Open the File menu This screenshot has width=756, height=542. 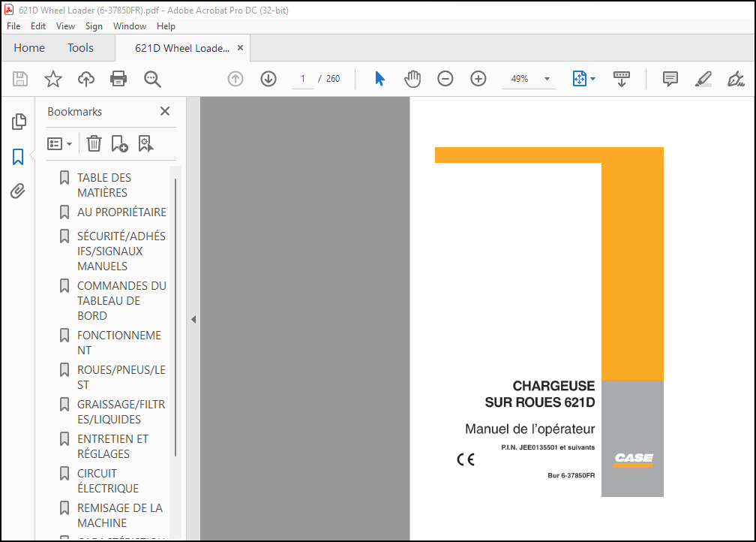pos(13,26)
